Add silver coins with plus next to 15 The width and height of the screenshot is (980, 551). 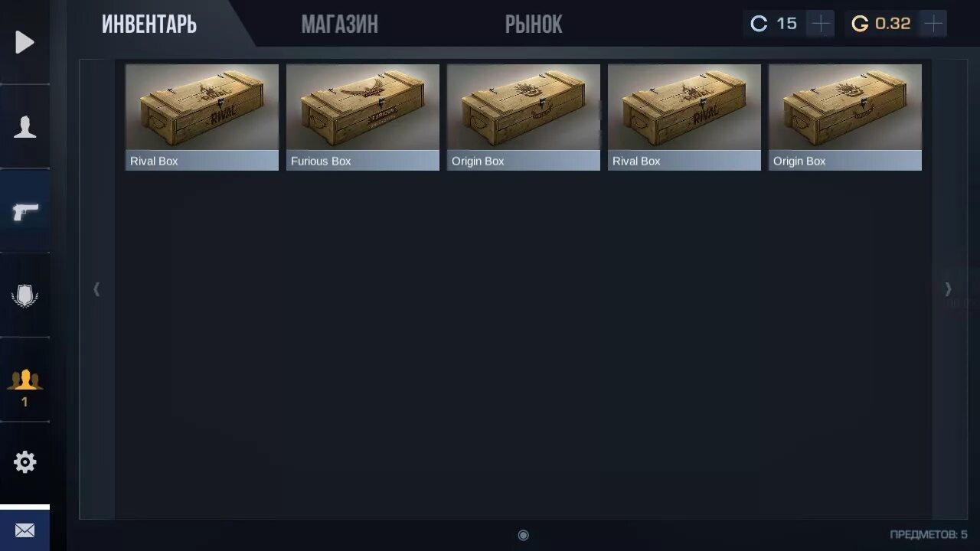820,24
